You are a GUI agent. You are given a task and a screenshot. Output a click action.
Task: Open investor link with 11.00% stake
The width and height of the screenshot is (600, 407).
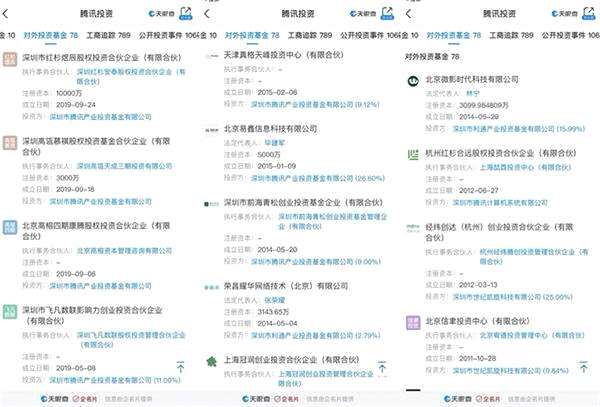pos(115,380)
